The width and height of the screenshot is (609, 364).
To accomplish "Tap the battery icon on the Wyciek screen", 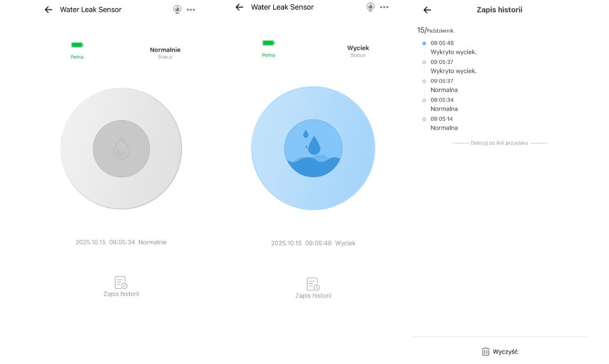I will [x=269, y=43].
